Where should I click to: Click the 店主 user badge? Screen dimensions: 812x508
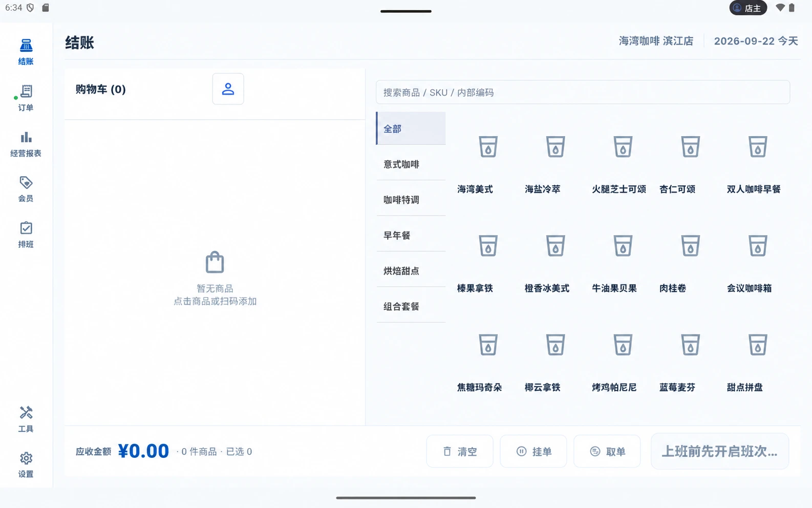(x=748, y=8)
